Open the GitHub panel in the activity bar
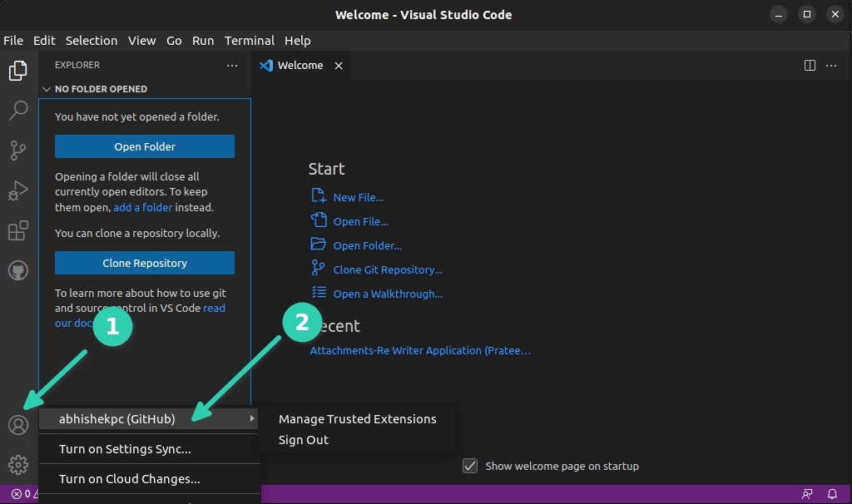Screen dimensions: 852x504 point(18,270)
